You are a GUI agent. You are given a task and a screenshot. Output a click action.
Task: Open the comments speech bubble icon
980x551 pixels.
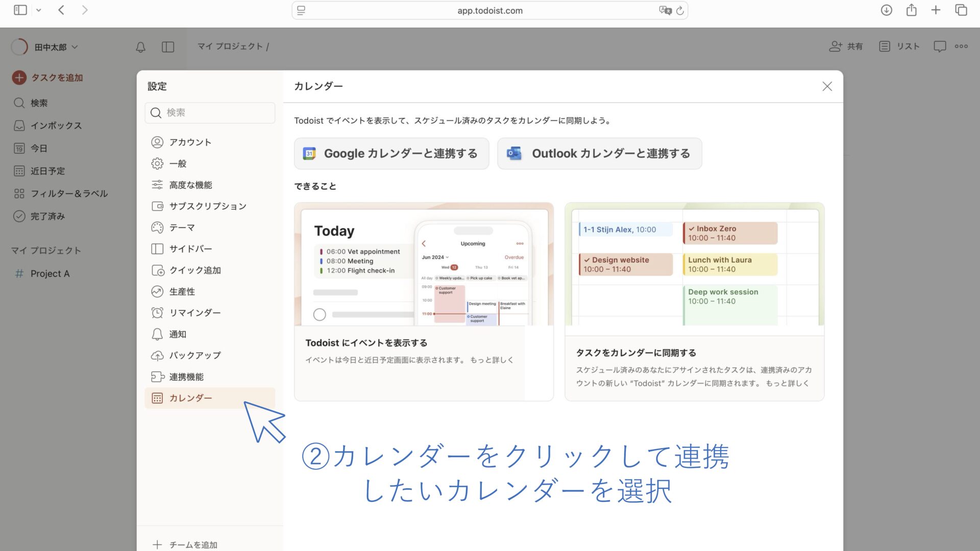[940, 46]
